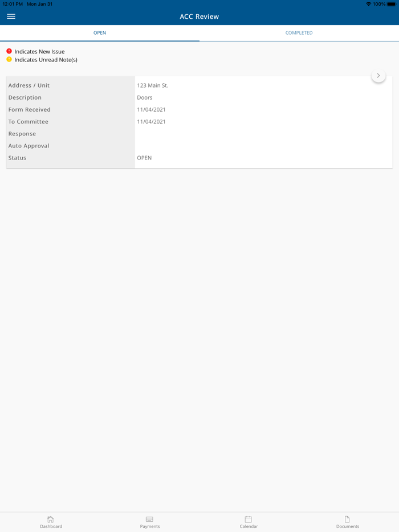This screenshot has height=532, width=399.
Task: Switch to the COMPLETED tab
Action: [x=299, y=33]
